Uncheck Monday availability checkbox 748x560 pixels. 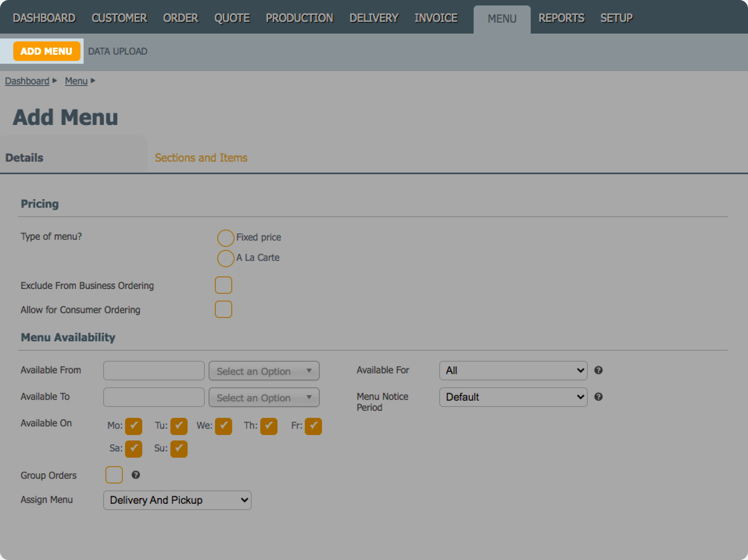pyautogui.click(x=134, y=426)
